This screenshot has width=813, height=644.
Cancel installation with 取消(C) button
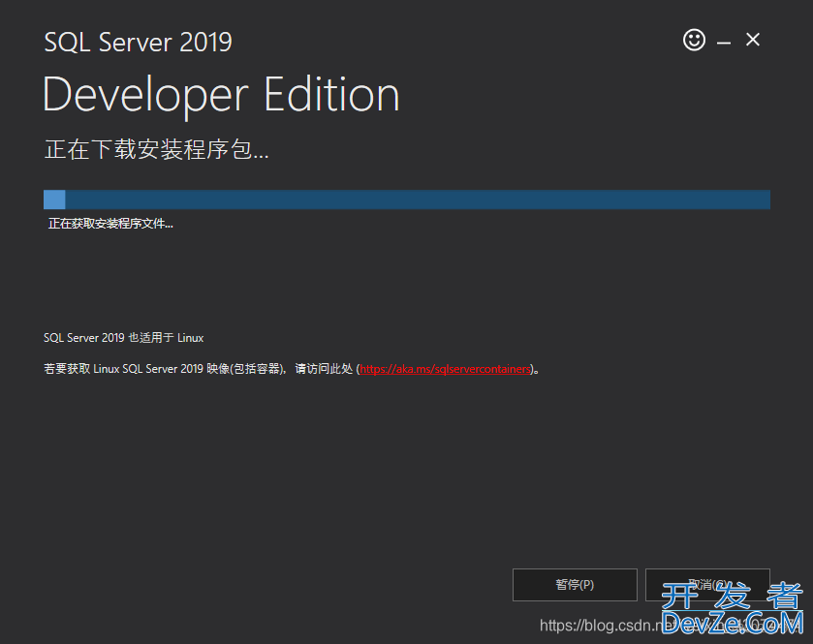click(x=707, y=584)
